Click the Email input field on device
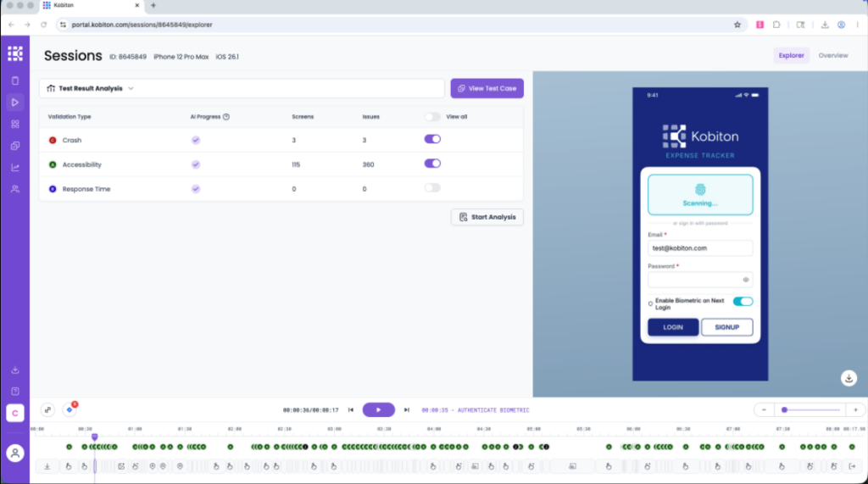The width and height of the screenshot is (868, 484). 700,248
